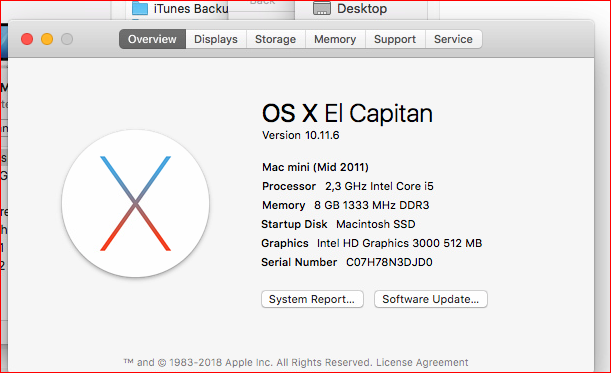The height and width of the screenshot is (373, 611).
Task: Click the Software Update... button
Action: [431, 299]
